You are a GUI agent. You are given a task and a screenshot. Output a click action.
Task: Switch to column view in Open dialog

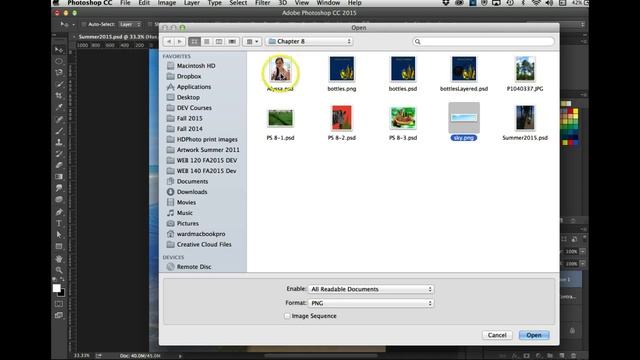pyautogui.click(x=219, y=41)
